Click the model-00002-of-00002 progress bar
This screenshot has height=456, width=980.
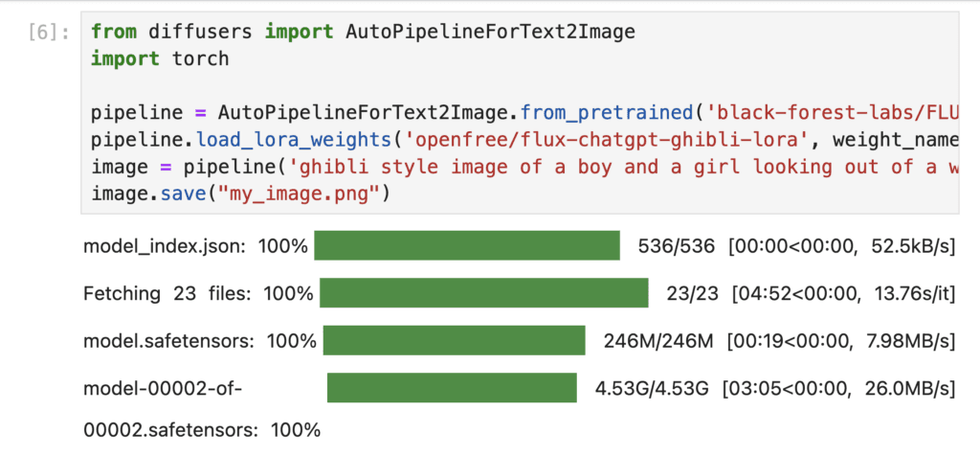coord(452,388)
